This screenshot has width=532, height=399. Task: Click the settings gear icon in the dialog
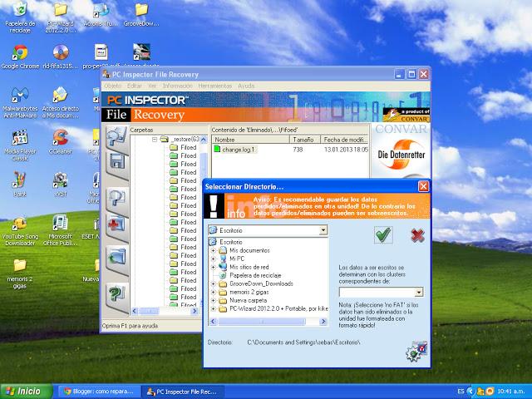(415, 352)
